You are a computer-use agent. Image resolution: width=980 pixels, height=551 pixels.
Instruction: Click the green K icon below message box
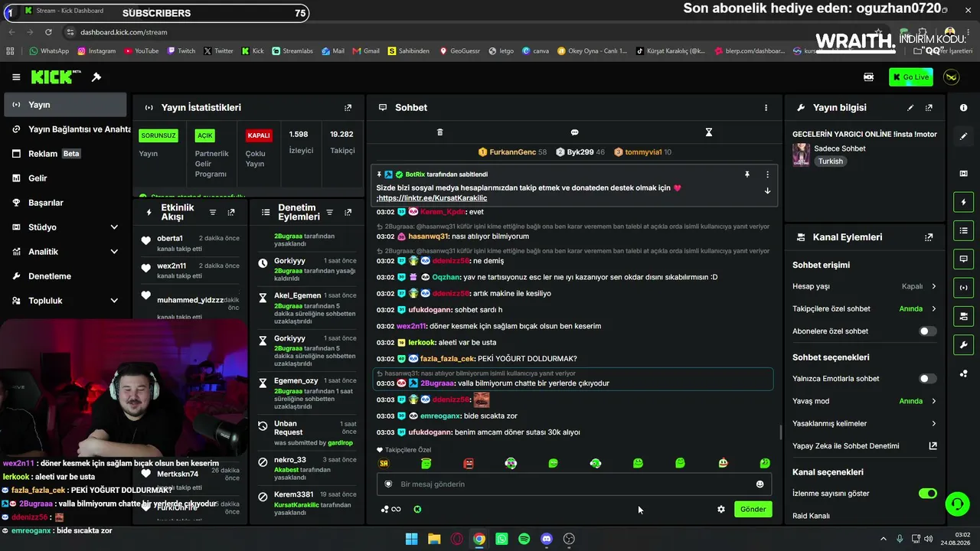[x=417, y=509]
